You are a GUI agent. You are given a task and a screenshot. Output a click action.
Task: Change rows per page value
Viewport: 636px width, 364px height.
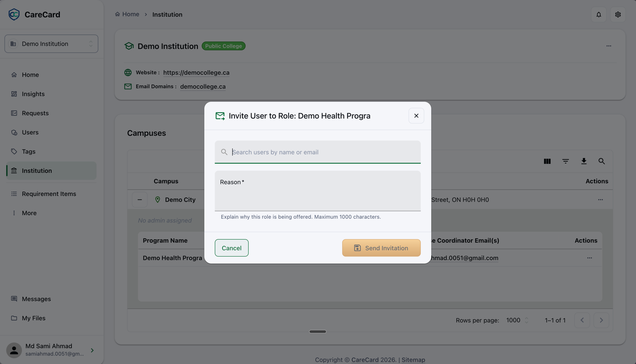pyautogui.click(x=517, y=320)
